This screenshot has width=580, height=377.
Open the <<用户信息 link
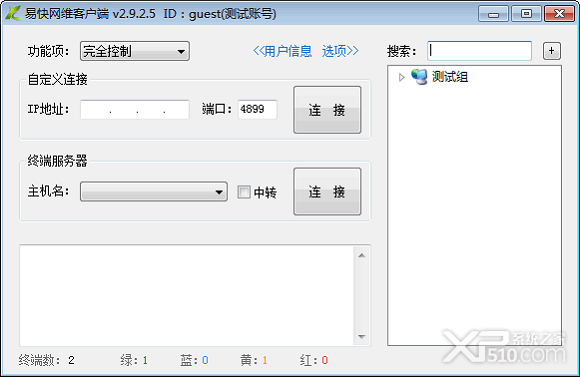[282, 51]
